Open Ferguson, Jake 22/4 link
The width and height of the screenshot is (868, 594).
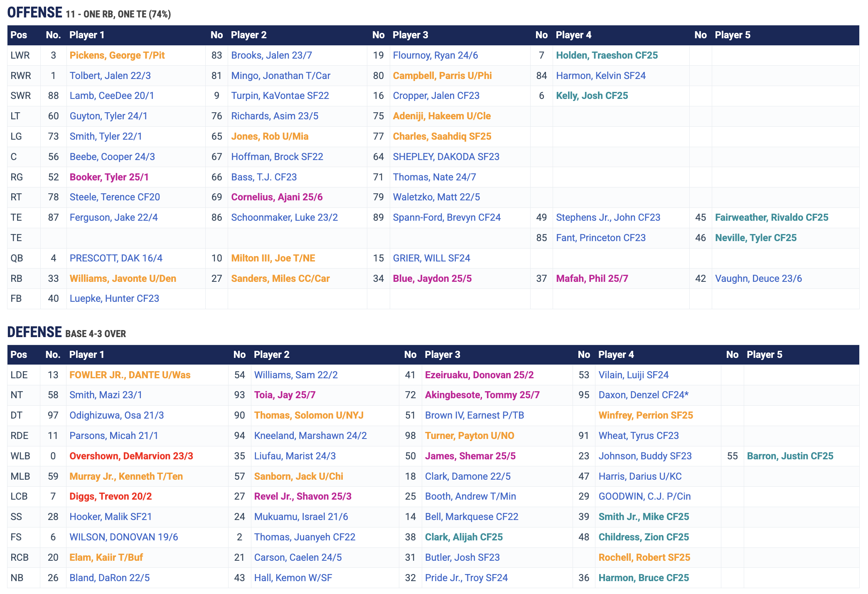coord(113,217)
